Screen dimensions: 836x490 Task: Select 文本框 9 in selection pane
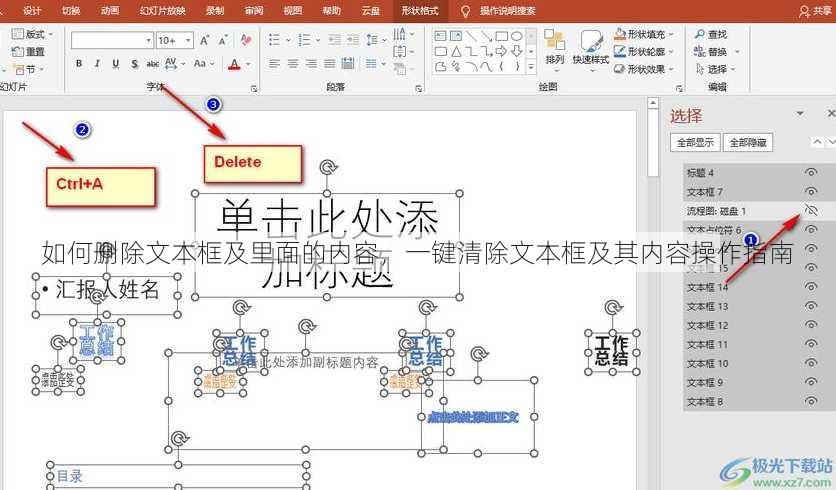pyautogui.click(x=705, y=382)
